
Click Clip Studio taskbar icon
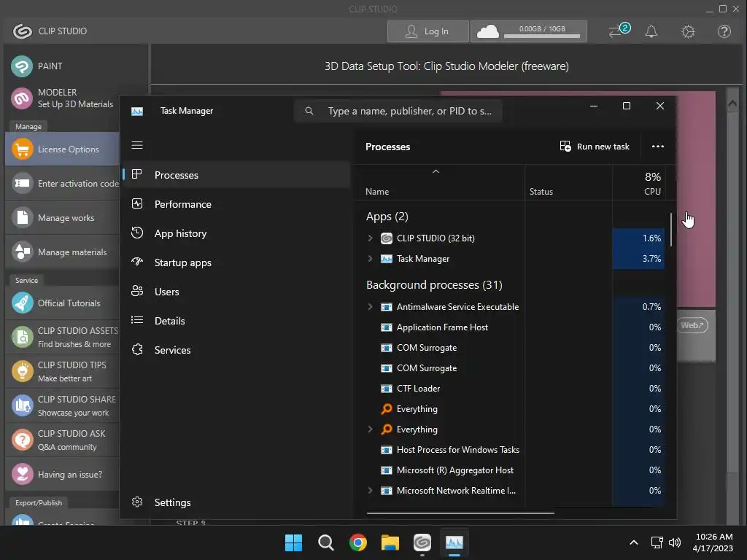point(422,542)
